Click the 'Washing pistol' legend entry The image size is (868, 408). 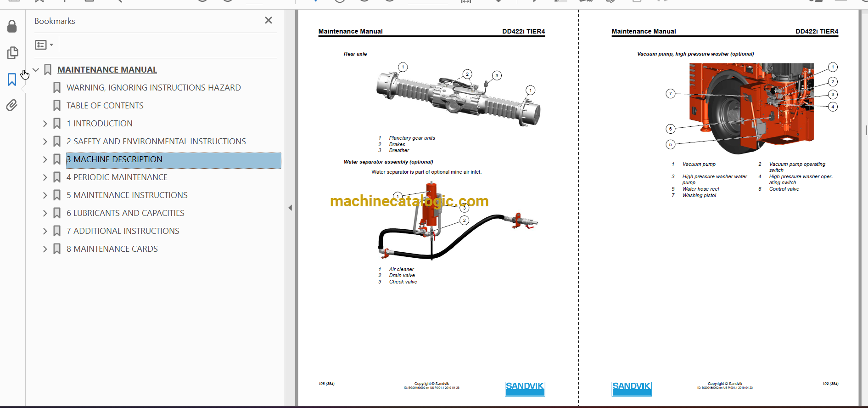point(699,195)
